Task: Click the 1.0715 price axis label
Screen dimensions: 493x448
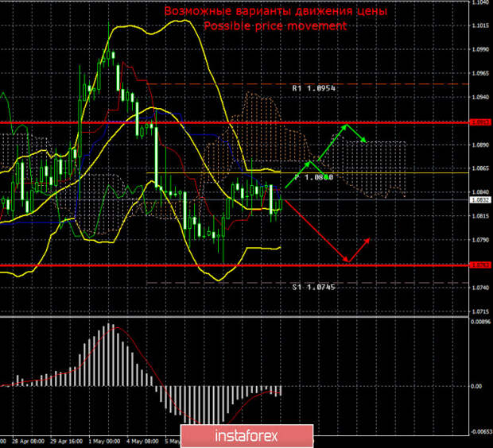Action: pos(480,311)
